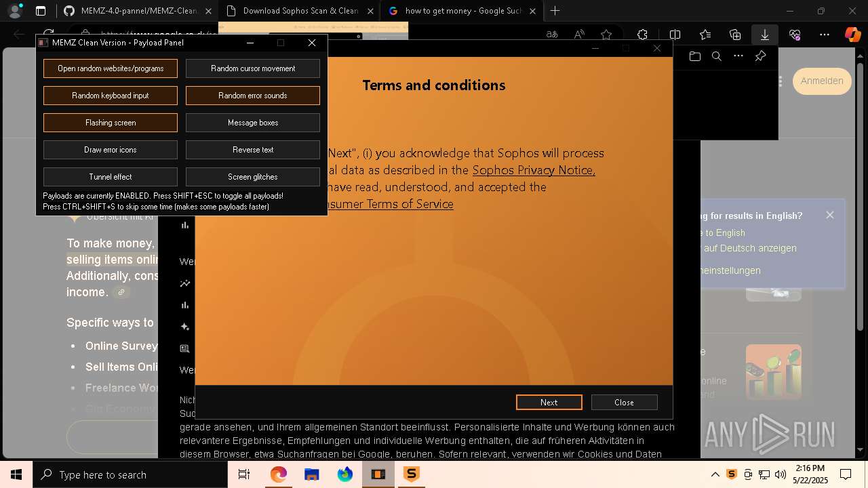Open the tab actions menu icon
Viewport: 868px width, 488px height.
(41, 11)
